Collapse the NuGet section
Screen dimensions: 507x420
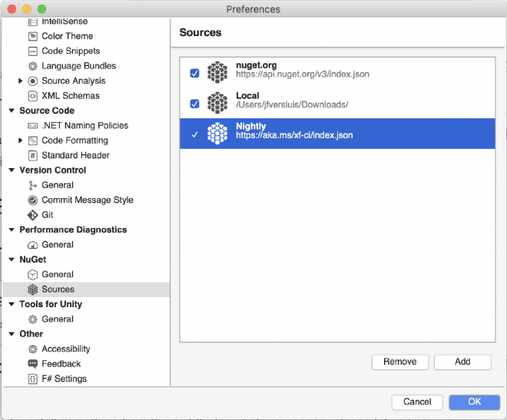tap(12, 260)
